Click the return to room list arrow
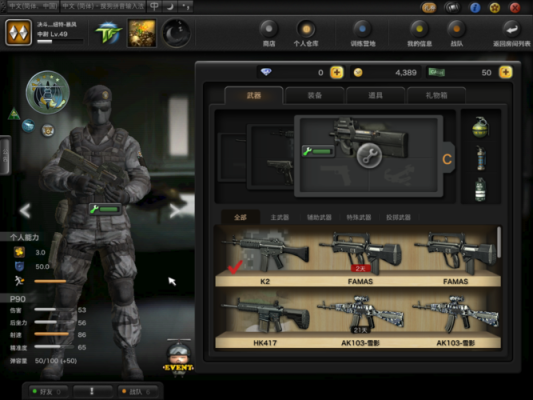533x400 pixels. [512, 33]
